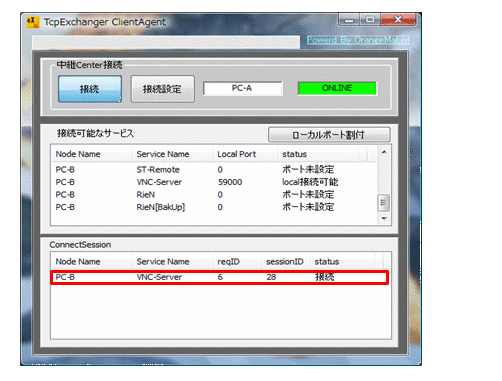502x381 pixels.
Task: Sort services by Service Name column
Action: pos(172,154)
